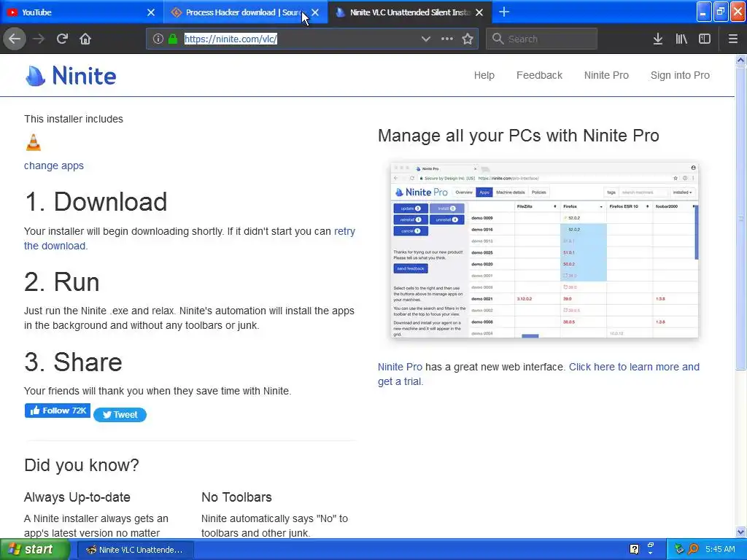Close the YouTube tab

tap(151, 12)
